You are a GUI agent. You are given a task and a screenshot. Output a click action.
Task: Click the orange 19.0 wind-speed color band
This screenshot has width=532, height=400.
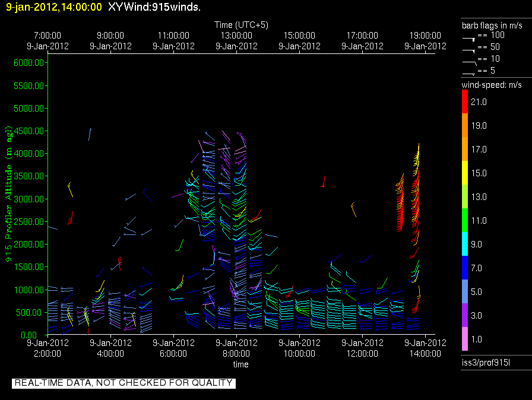tap(465, 125)
